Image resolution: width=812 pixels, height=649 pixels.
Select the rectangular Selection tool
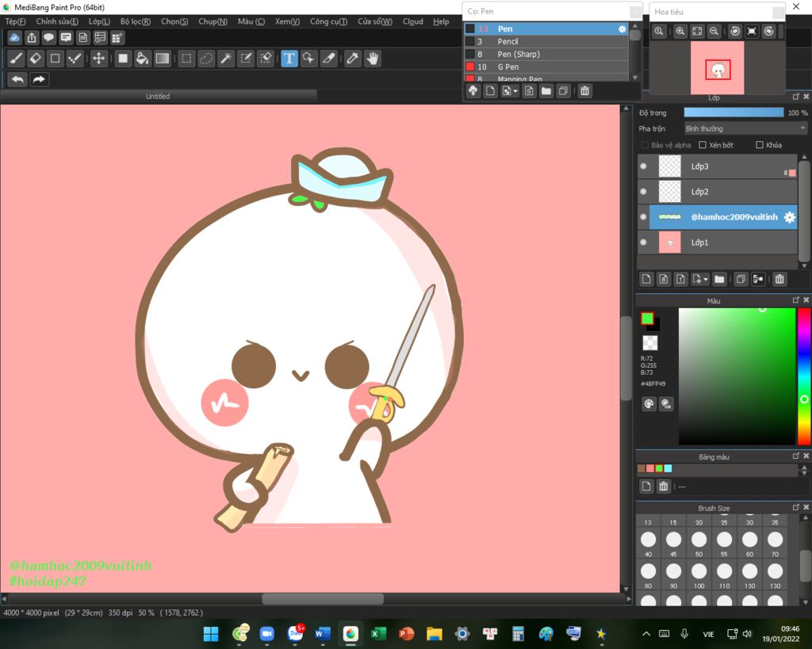pos(186,59)
